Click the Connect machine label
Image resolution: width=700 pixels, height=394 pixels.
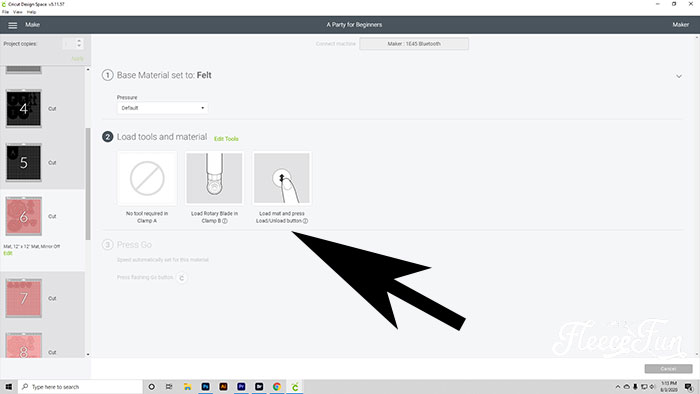[x=336, y=44]
